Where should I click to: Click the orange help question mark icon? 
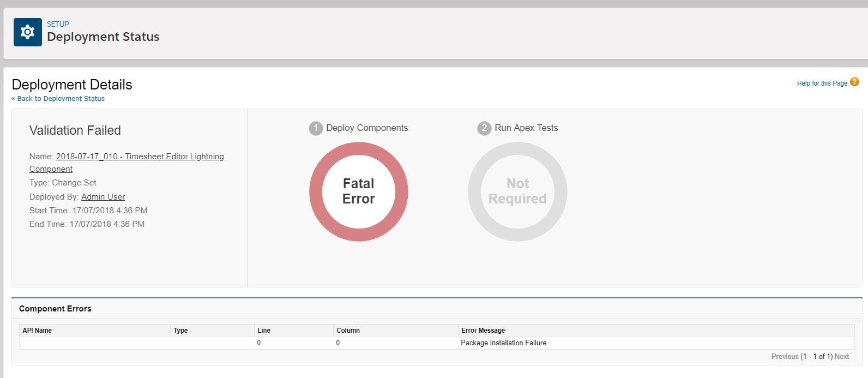point(854,82)
